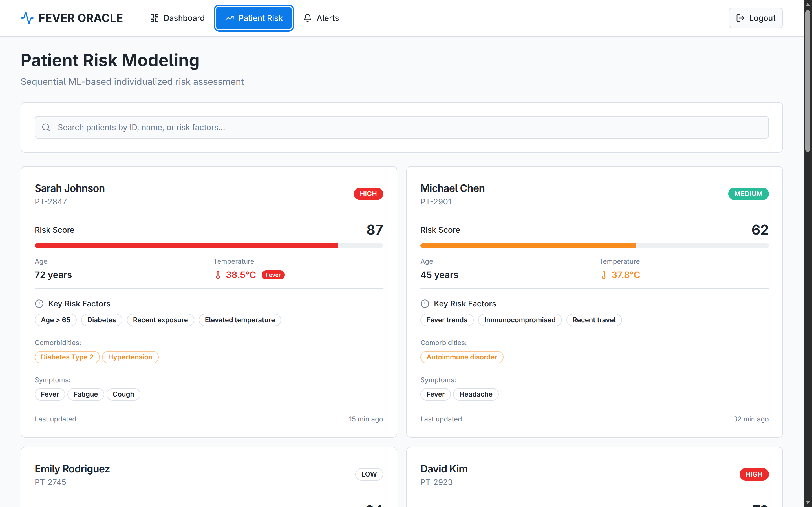Click Sarah Johnson's Key Risk Factors info icon
812x507 pixels.
39,303
